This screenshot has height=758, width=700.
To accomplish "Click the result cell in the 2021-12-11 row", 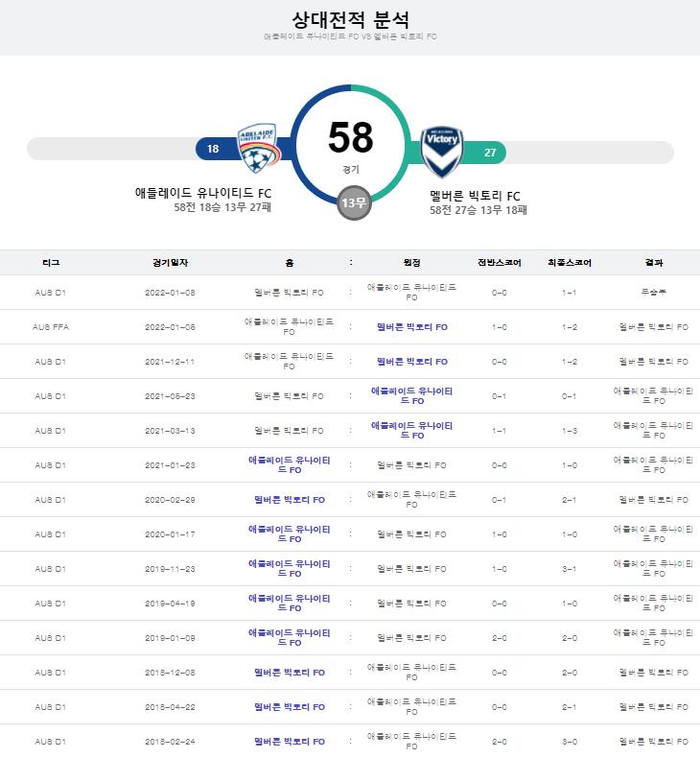I will tap(654, 362).
